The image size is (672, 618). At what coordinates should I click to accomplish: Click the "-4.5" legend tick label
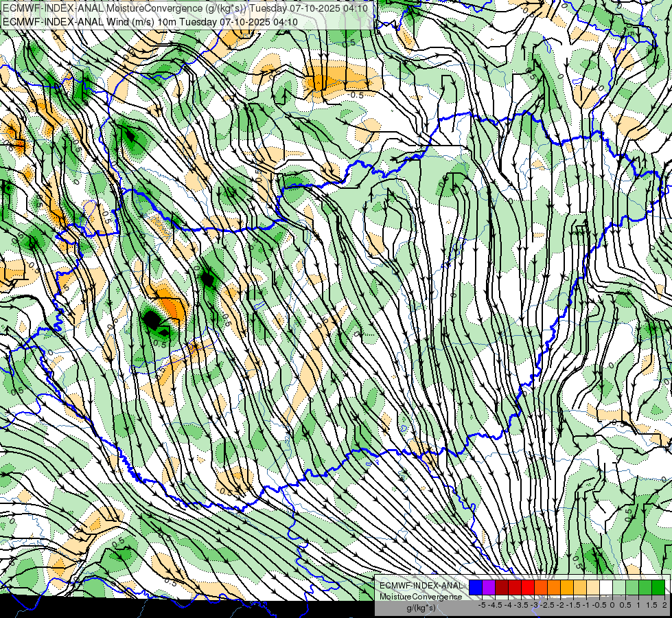[x=494, y=605]
